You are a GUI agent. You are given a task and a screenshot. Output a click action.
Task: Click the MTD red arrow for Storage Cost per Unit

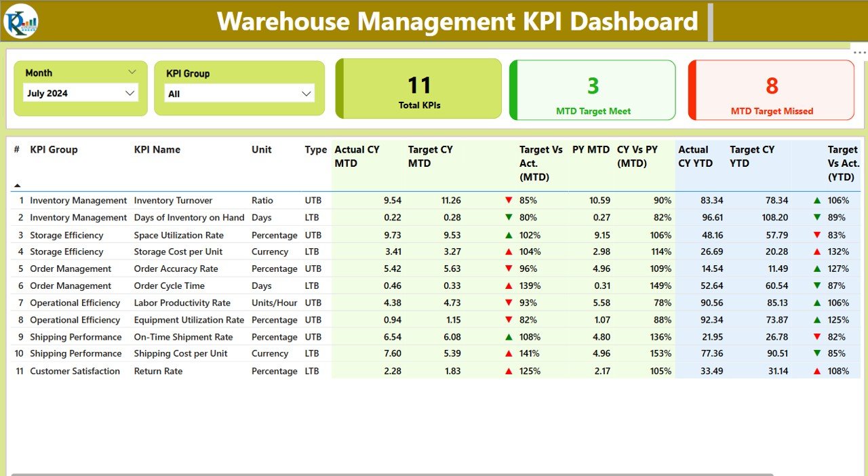pyautogui.click(x=509, y=252)
